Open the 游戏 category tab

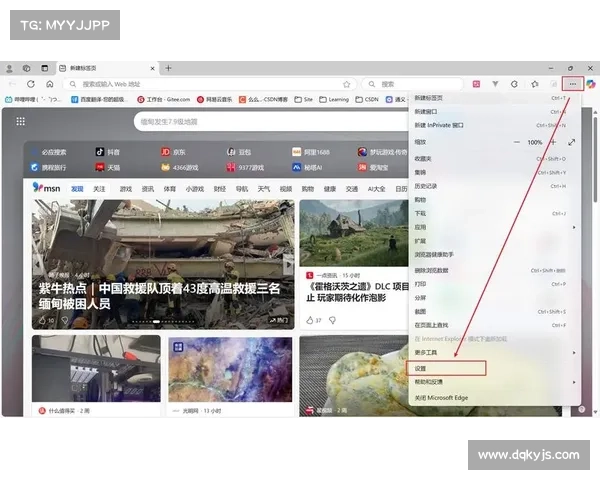[126, 189]
